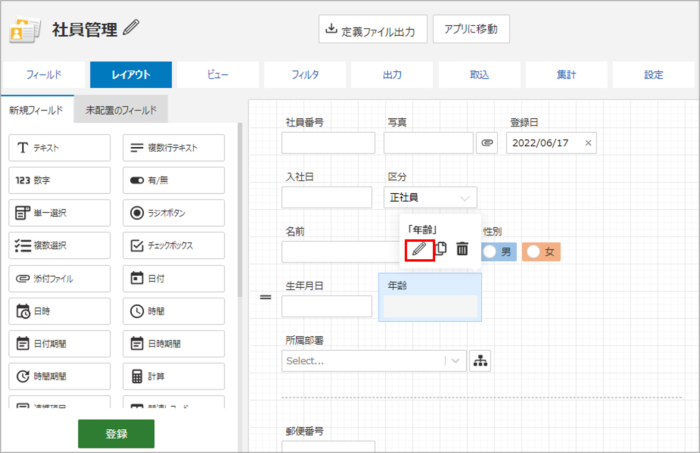Open the 区分 dropdown showing 正社員

[x=430, y=197]
